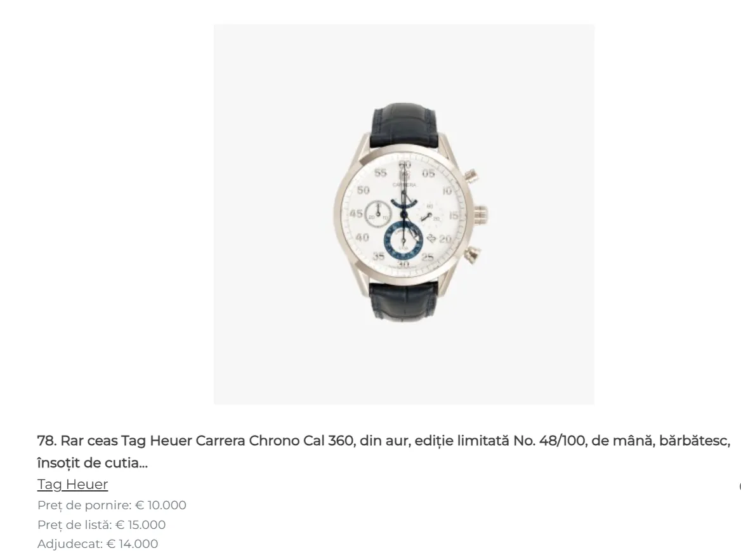Click the 'Adjudecat: € 14.000' line

pos(97,544)
